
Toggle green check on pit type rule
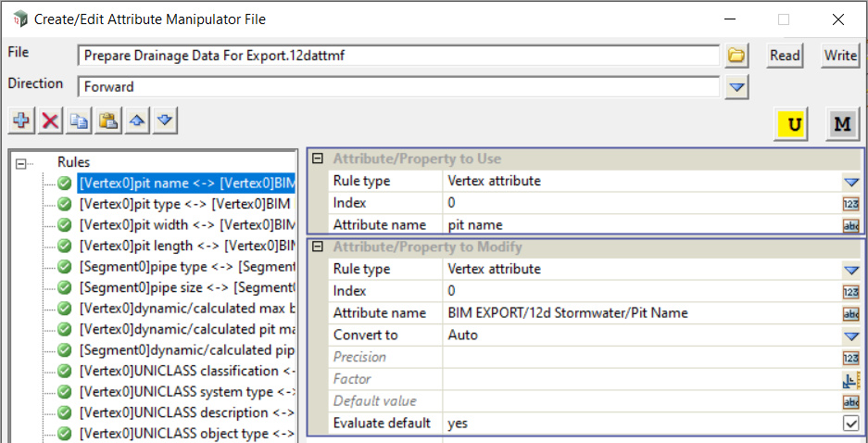coord(65,204)
